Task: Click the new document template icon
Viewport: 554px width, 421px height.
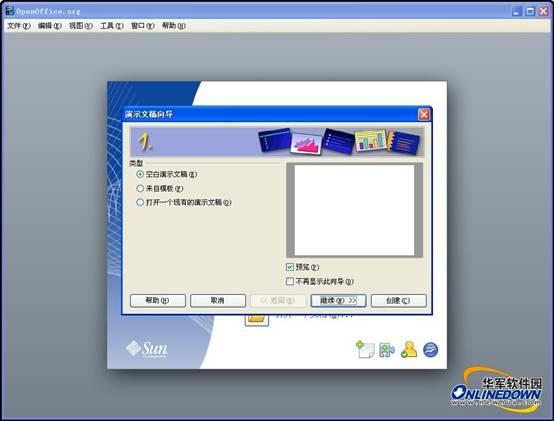Action: click(x=365, y=350)
